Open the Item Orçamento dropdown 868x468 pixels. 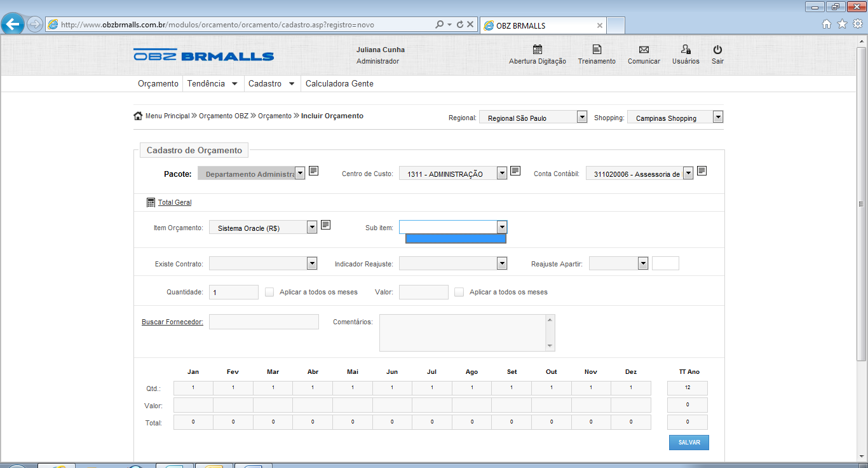point(263,227)
